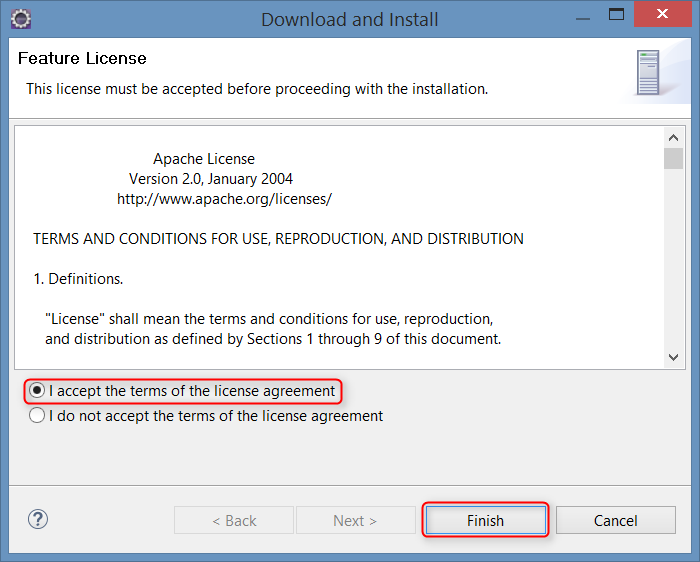Click the "1. Definitions." line

(78, 279)
